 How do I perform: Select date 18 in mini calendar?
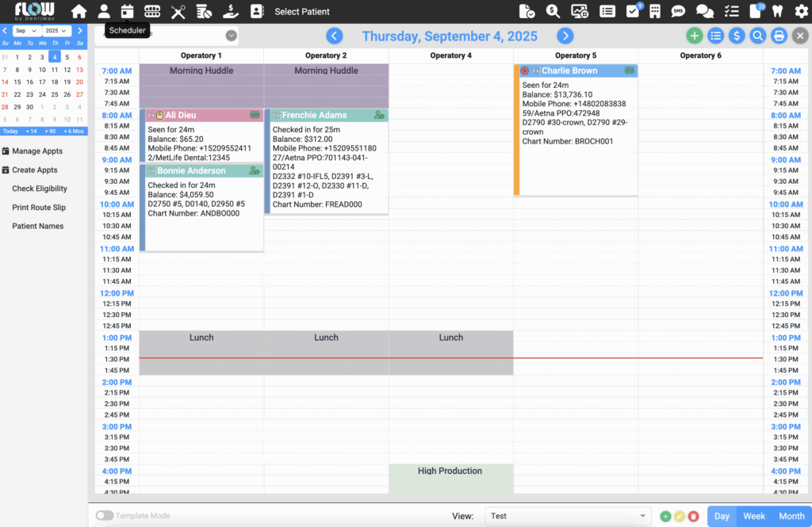(x=55, y=82)
